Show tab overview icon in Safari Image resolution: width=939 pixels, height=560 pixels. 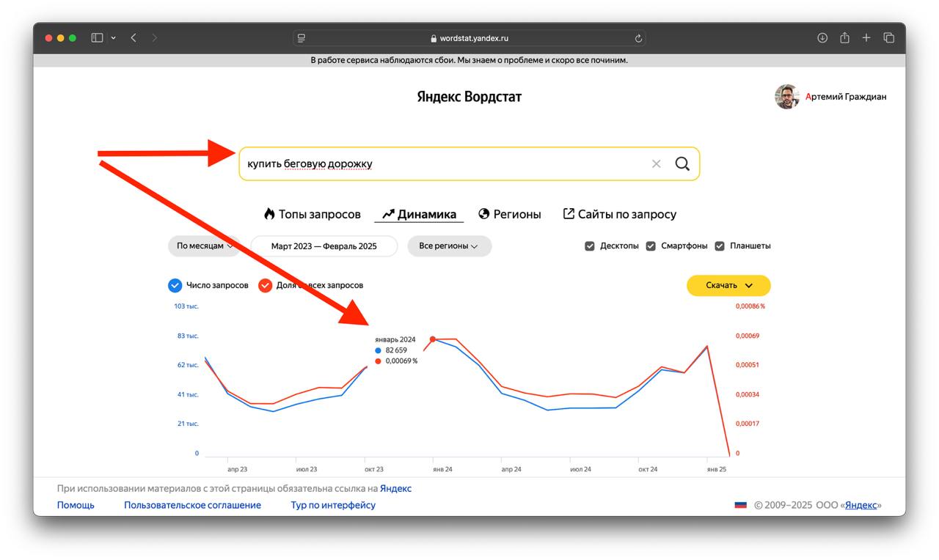[x=888, y=38]
